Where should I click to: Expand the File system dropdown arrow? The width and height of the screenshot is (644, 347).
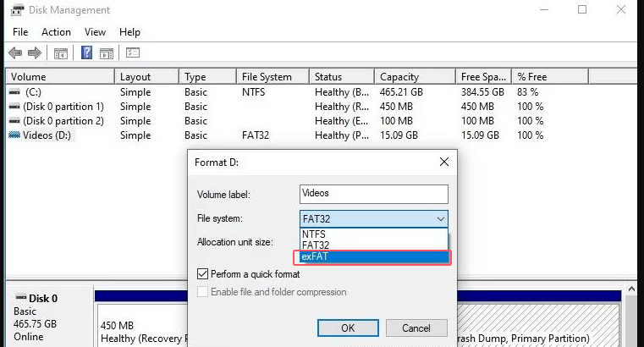tap(440, 219)
